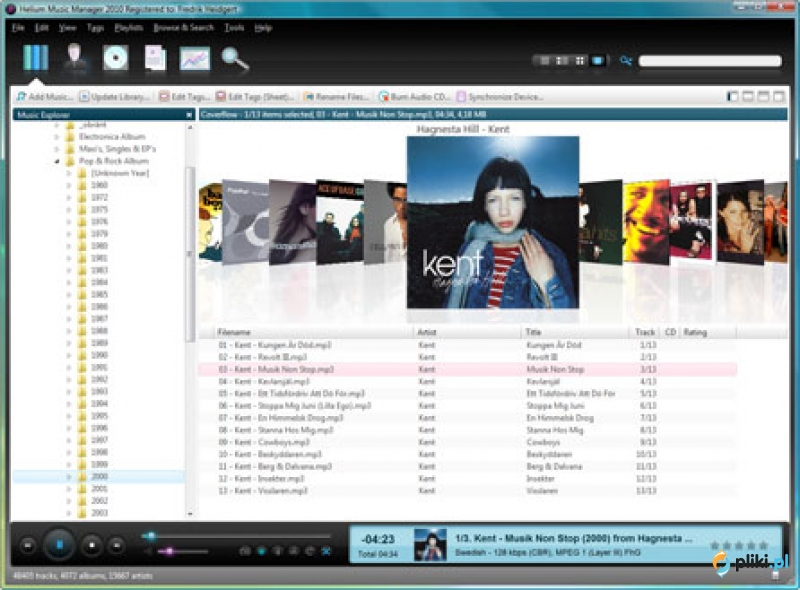
Task: Switch to the first view mode icon beside the search box
Action: coord(544,61)
